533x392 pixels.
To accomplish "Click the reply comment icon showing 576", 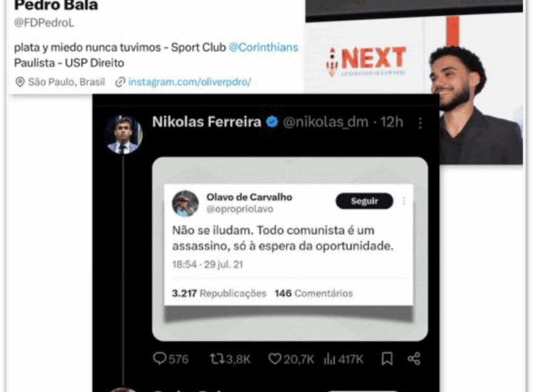I will [x=159, y=359].
